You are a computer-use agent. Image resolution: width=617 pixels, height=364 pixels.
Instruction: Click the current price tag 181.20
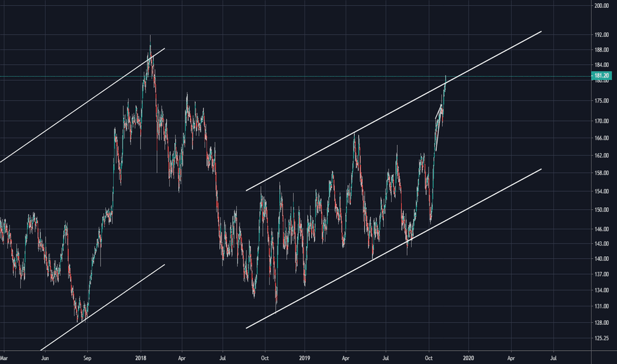pyautogui.click(x=601, y=75)
